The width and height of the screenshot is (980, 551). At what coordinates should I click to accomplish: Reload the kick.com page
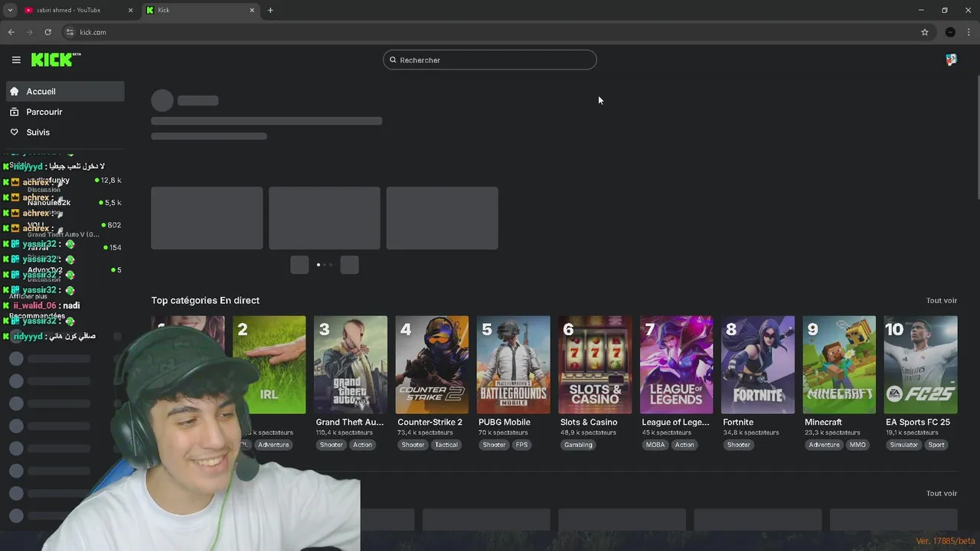(47, 32)
